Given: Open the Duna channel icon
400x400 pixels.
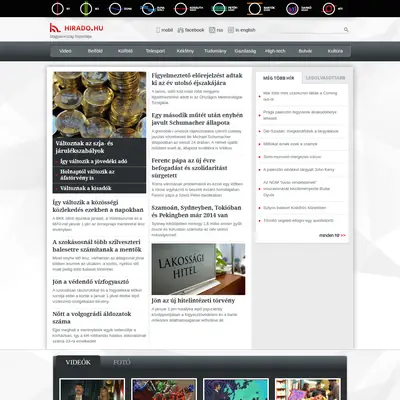Looking at the screenshot, I should pos(115,9).
